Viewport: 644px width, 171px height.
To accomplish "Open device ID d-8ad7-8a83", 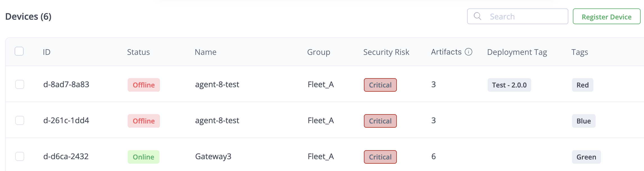I will coord(66,84).
